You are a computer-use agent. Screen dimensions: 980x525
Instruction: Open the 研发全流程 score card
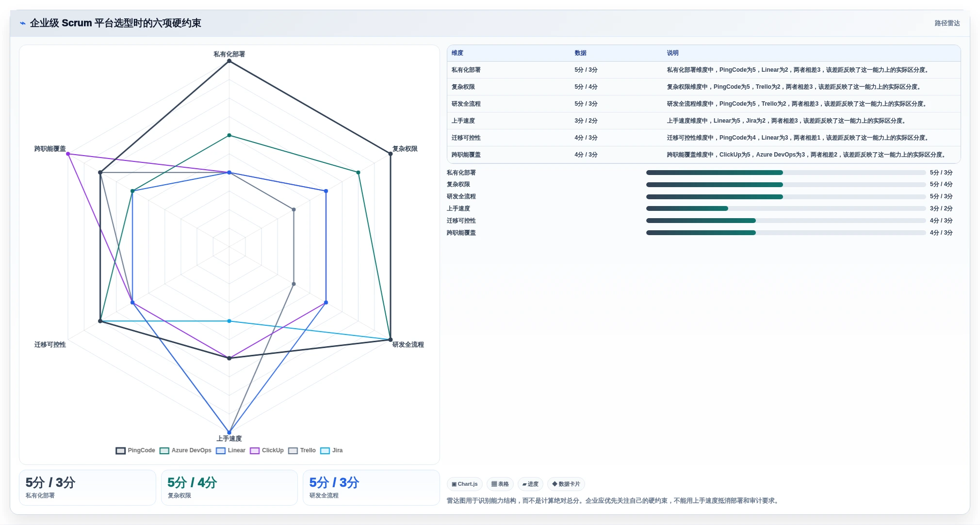[x=371, y=488]
